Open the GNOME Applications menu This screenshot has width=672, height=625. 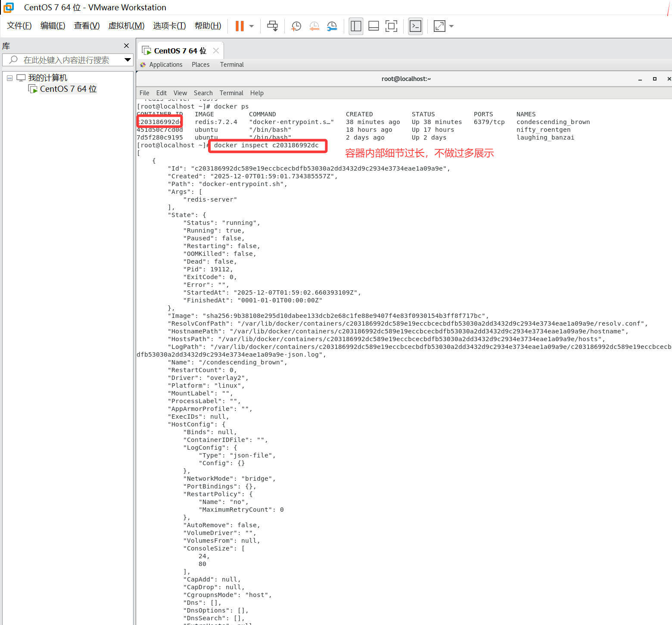(165, 65)
